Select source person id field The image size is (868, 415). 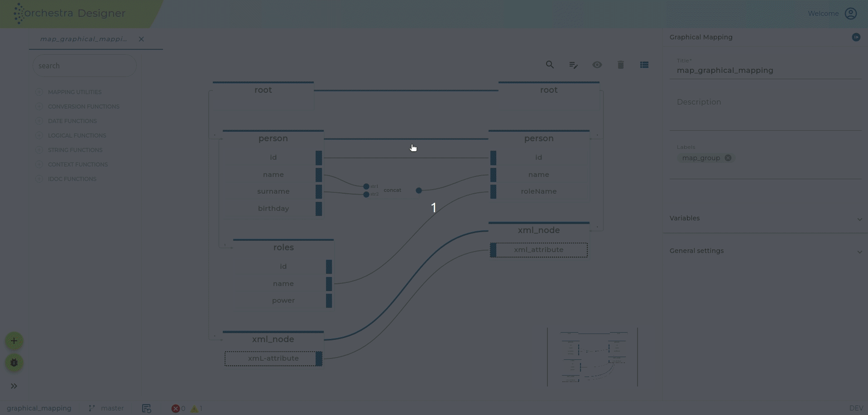pos(273,157)
